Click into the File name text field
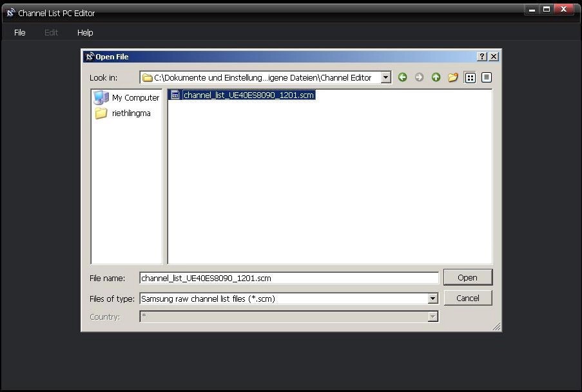This screenshot has height=392, width=582. pyautogui.click(x=289, y=278)
